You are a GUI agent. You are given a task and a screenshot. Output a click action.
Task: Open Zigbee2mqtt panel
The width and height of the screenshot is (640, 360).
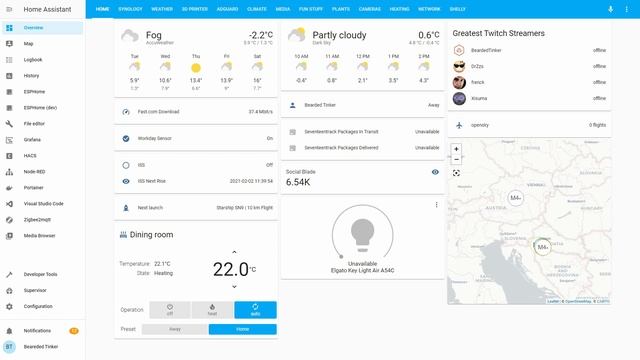pyautogui.click(x=42, y=220)
